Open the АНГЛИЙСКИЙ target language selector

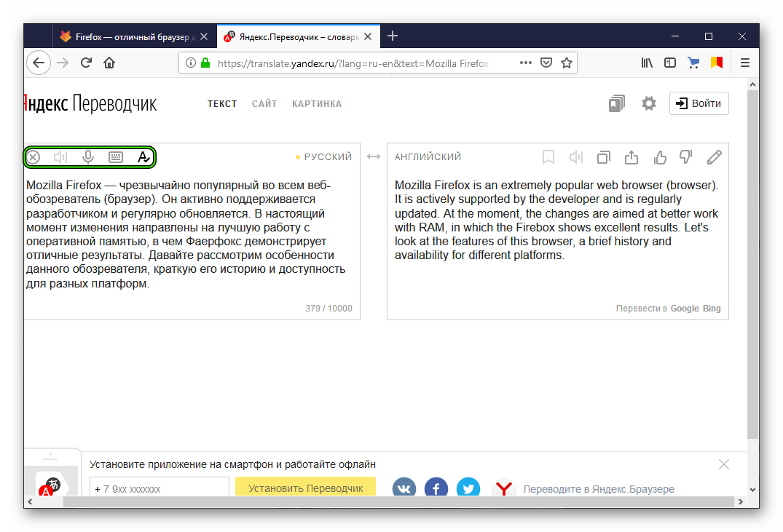pyautogui.click(x=428, y=156)
